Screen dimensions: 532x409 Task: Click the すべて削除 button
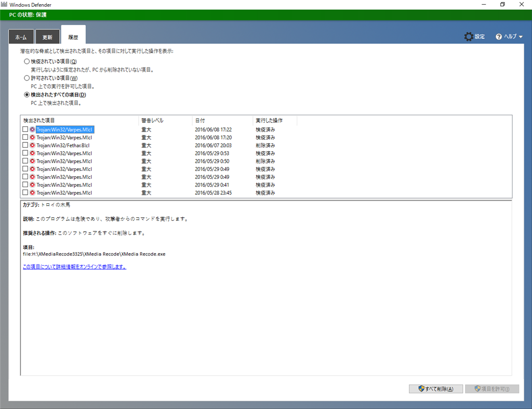click(436, 389)
